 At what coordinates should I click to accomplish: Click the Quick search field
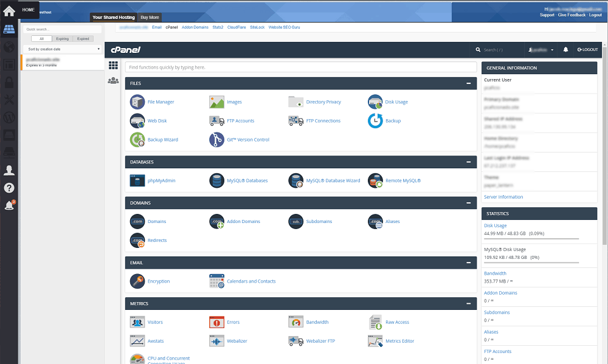pyautogui.click(x=63, y=29)
